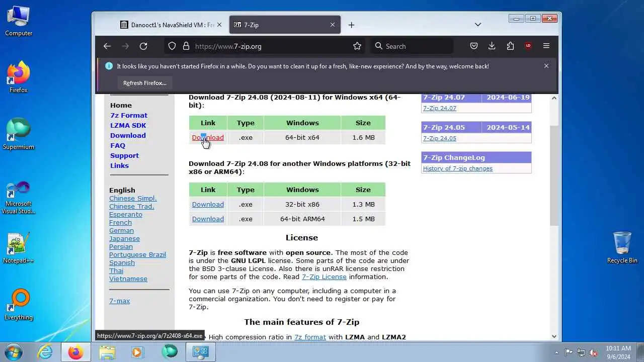Open the Save to Pocket icon
Viewport: 644px width, 362px height.
474,46
